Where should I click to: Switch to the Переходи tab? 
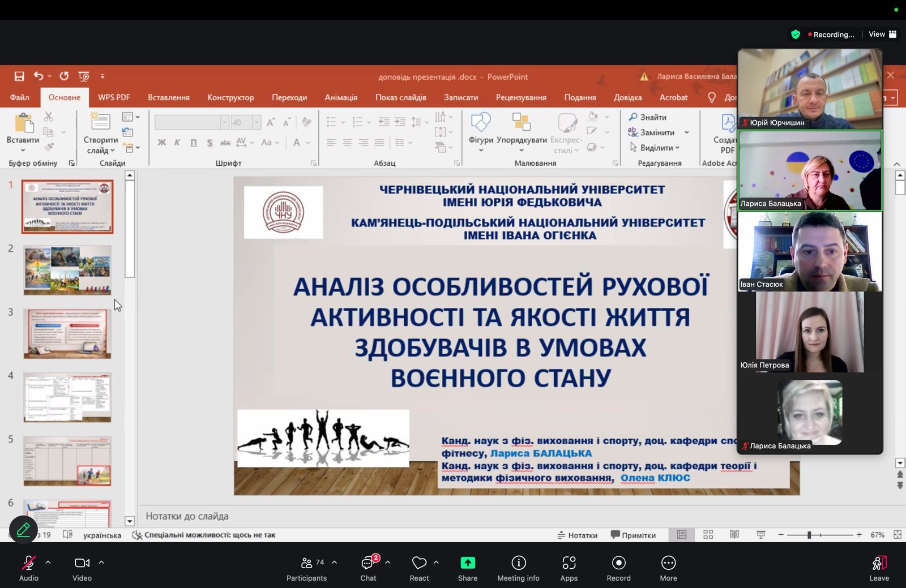[x=289, y=97]
